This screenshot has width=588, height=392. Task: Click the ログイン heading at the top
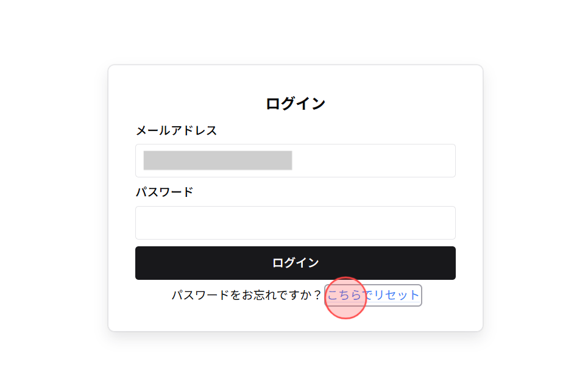point(295,103)
